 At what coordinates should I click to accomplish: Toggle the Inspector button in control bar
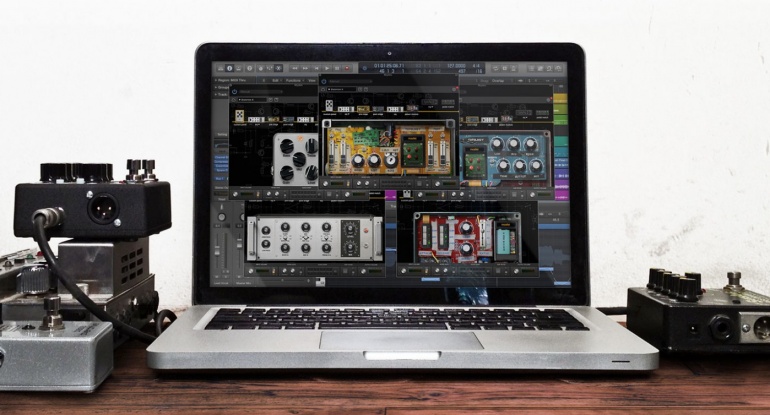[229, 68]
